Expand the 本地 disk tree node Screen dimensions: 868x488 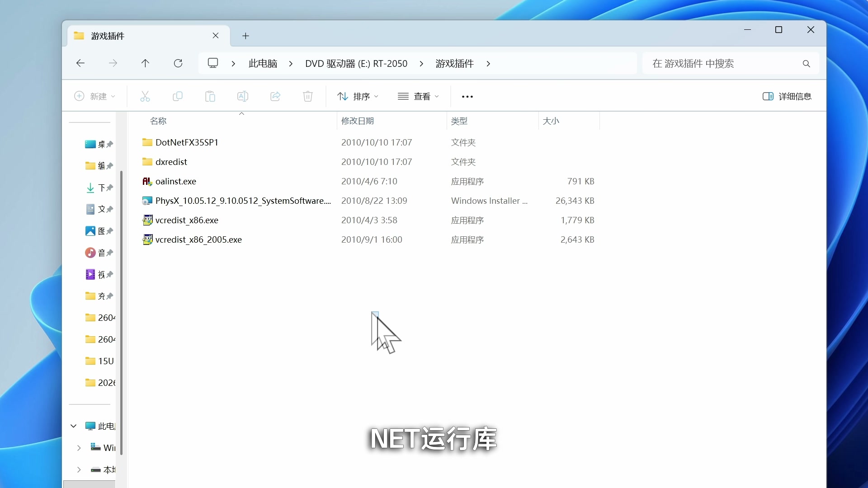point(79,469)
